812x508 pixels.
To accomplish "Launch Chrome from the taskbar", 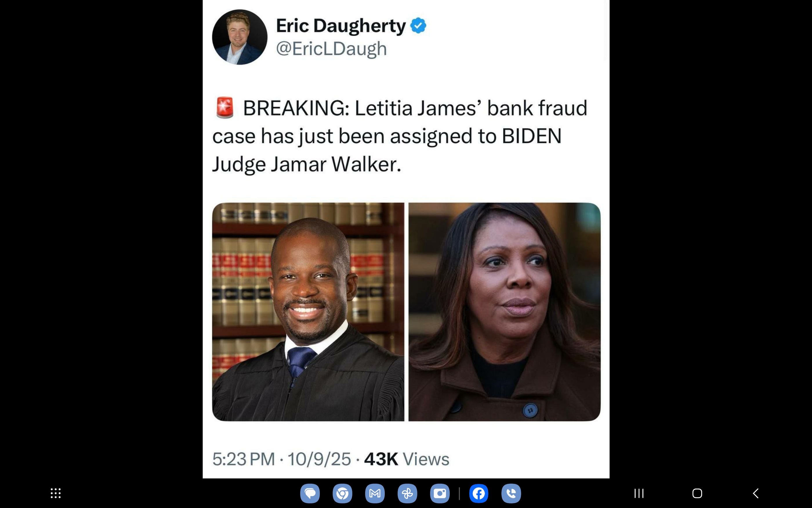I will (x=342, y=493).
